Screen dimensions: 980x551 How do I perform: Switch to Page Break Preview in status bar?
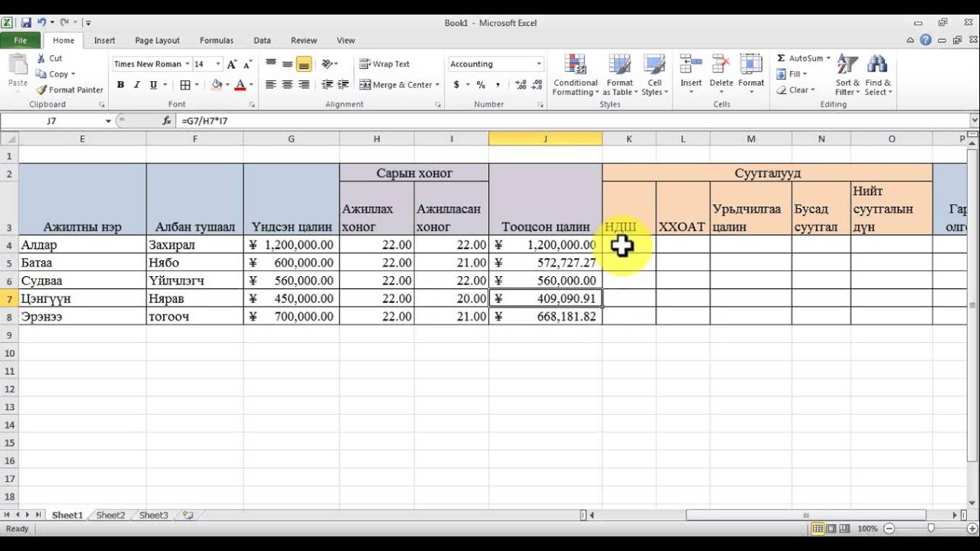pos(844,529)
